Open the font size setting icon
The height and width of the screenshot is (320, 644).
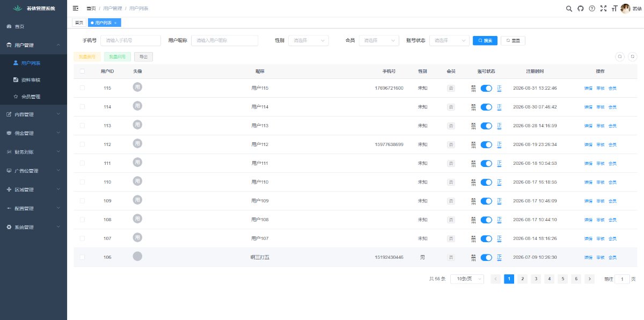[x=614, y=8]
